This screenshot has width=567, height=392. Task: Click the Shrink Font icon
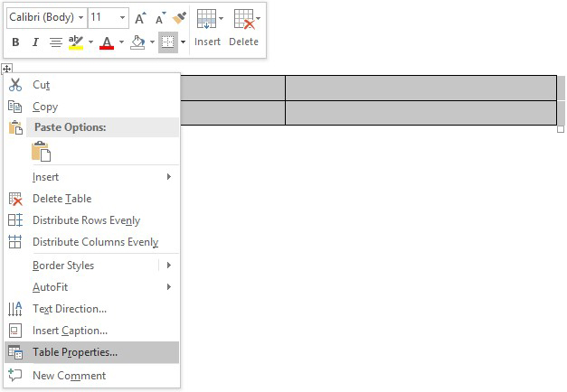point(159,18)
